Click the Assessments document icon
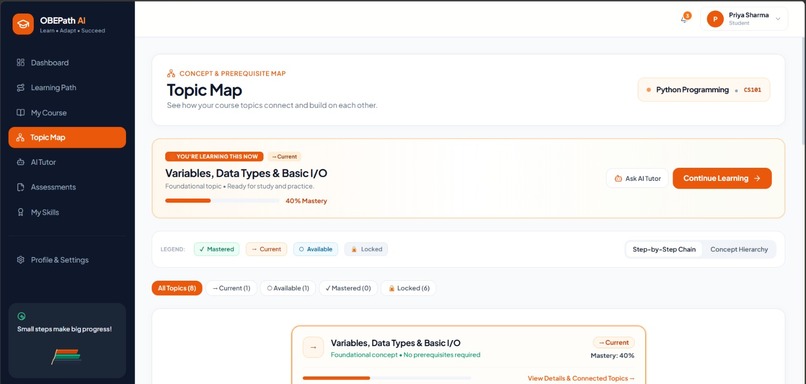Image resolution: width=806 pixels, height=384 pixels. [x=21, y=187]
